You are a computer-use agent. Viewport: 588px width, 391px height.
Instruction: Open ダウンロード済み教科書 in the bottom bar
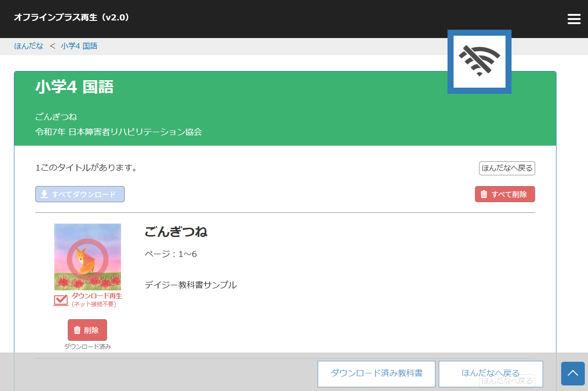(x=376, y=373)
